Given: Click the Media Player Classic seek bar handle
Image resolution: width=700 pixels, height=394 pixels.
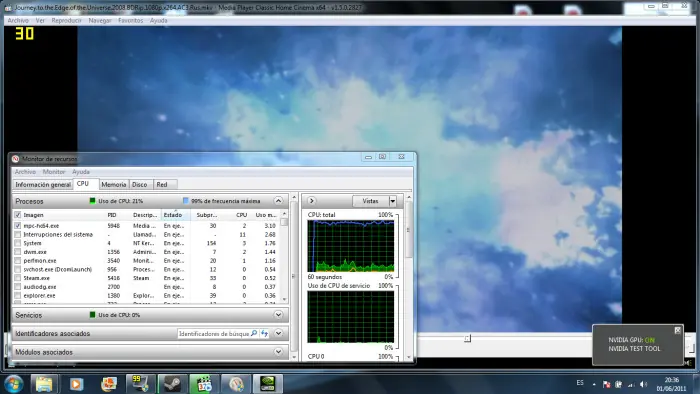Looking at the screenshot, I should [x=467, y=339].
